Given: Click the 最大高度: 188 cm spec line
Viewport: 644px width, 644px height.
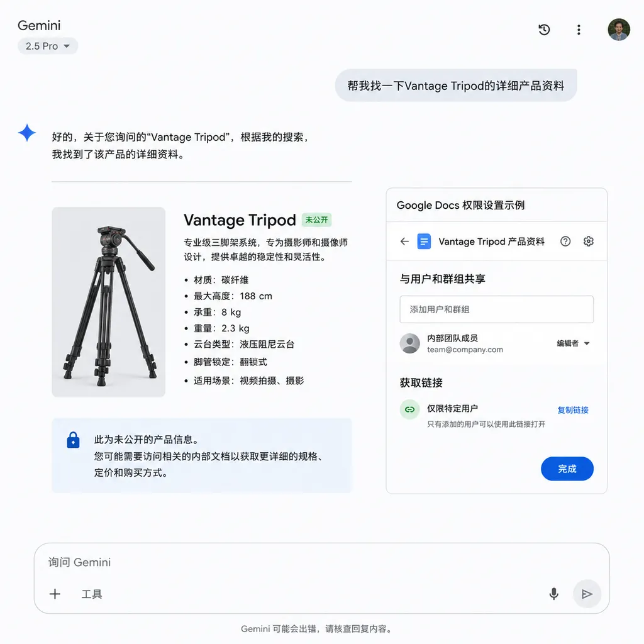Looking at the screenshot, I should [x=233, y=296].
